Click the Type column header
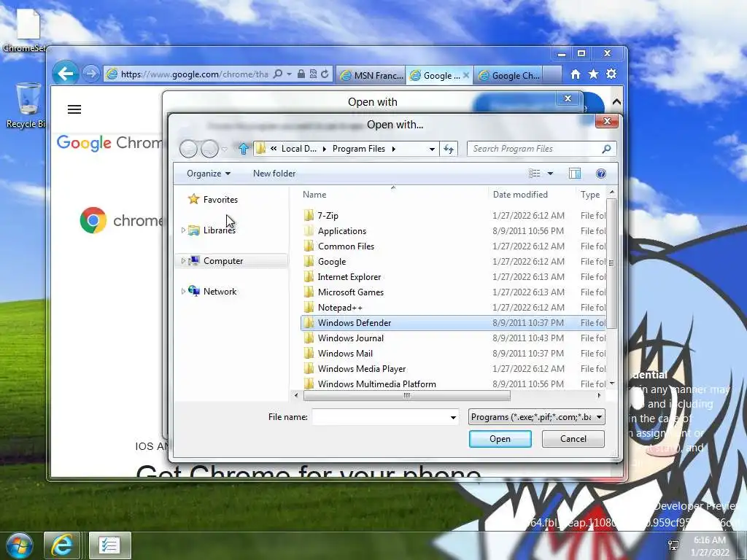Viewport: 747px width, 560px height. [591, 194]
